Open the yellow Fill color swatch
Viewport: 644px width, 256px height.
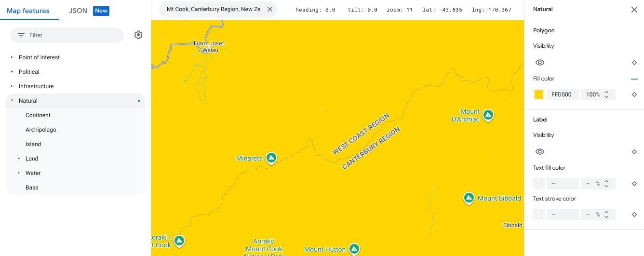(x=539, y=94)
